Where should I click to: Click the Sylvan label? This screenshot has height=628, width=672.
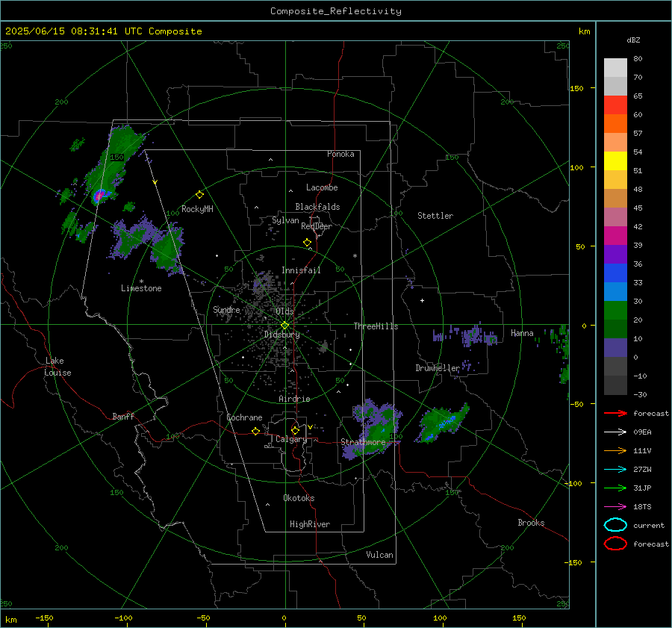point(285,220)
